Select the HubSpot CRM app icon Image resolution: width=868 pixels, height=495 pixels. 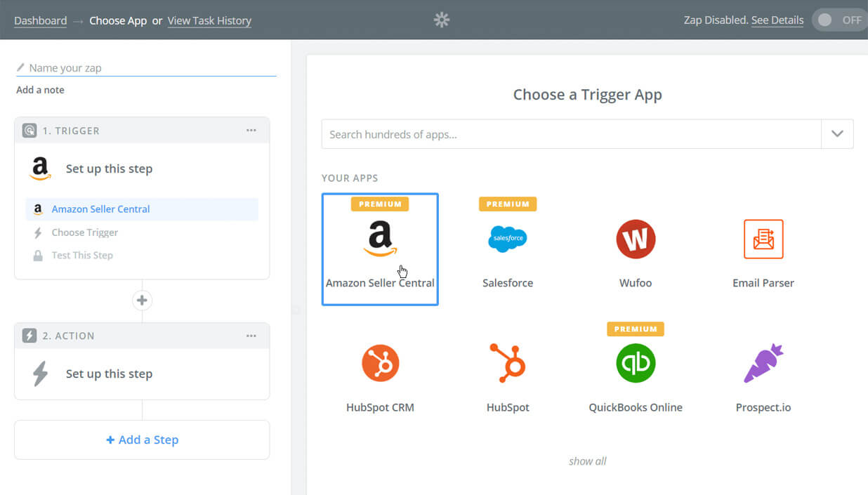tap(380, 363)
